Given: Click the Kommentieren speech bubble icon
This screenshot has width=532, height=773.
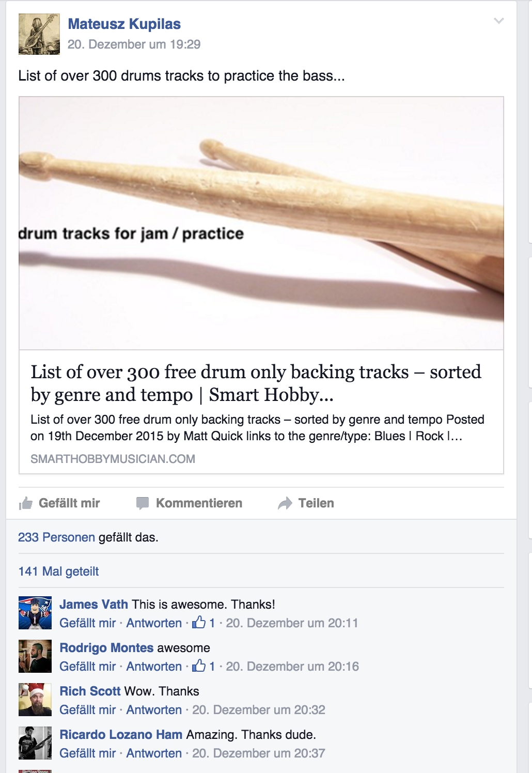Looking at the screenshot, I should (143, 503).
